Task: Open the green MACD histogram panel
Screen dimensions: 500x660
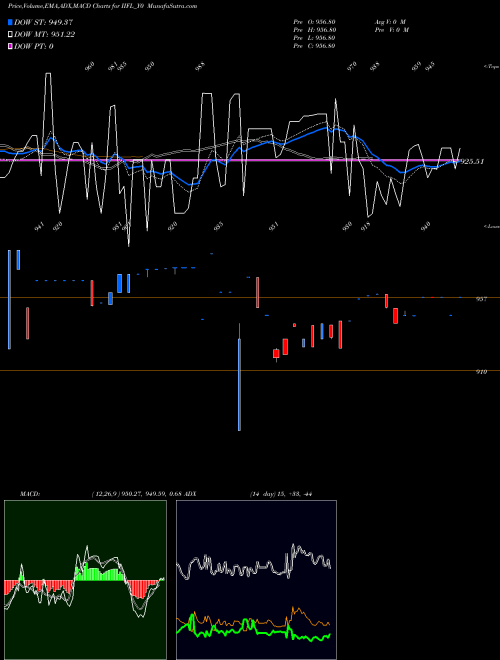Action: 85,580
